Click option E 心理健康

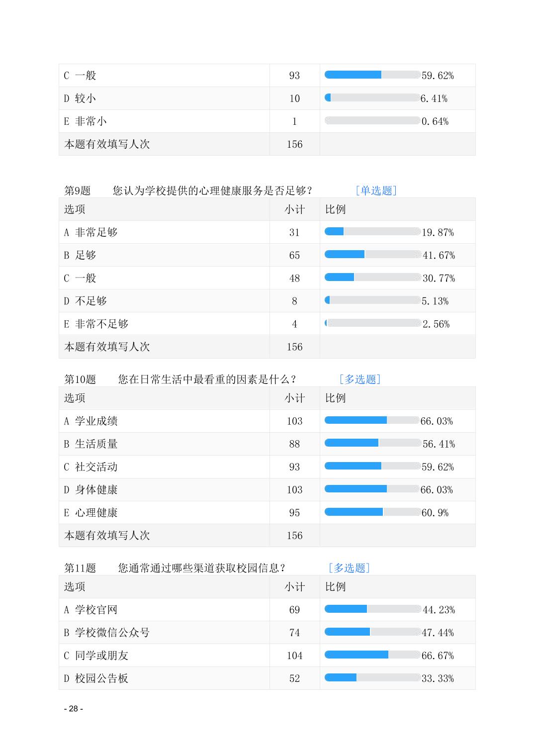point(90,513)
